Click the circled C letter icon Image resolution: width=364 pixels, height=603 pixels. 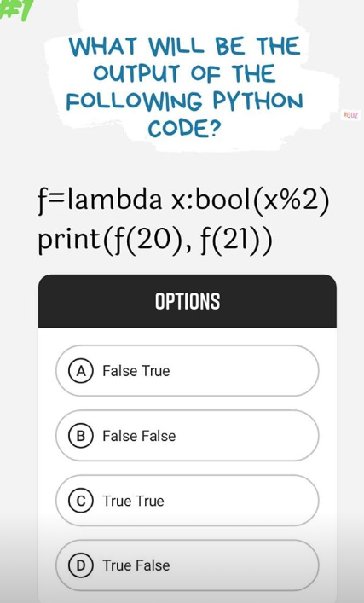tap(81, 502)
